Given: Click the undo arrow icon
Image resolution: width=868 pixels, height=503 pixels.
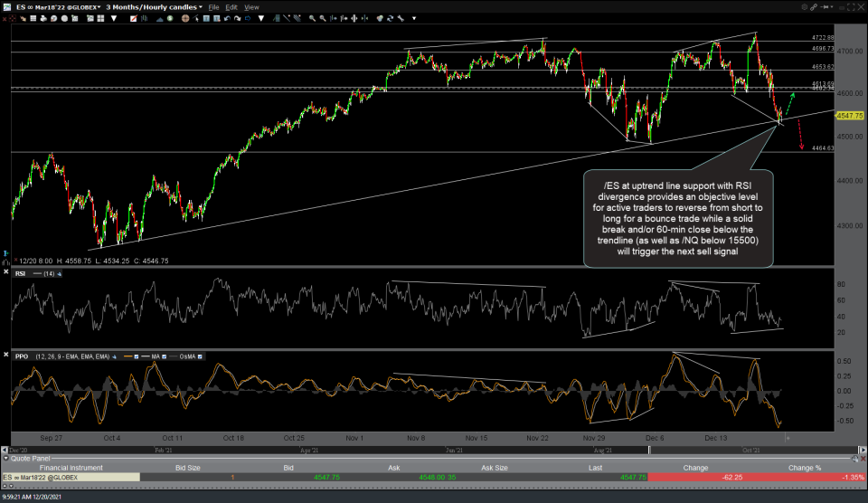Looking at the screenshot, I should 227,18.
